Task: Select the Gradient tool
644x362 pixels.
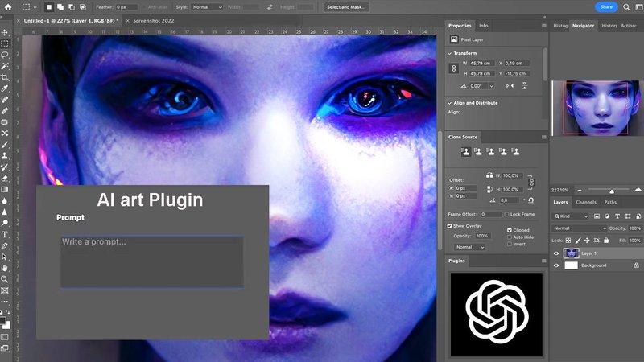Action: click(x=5, y=190)
